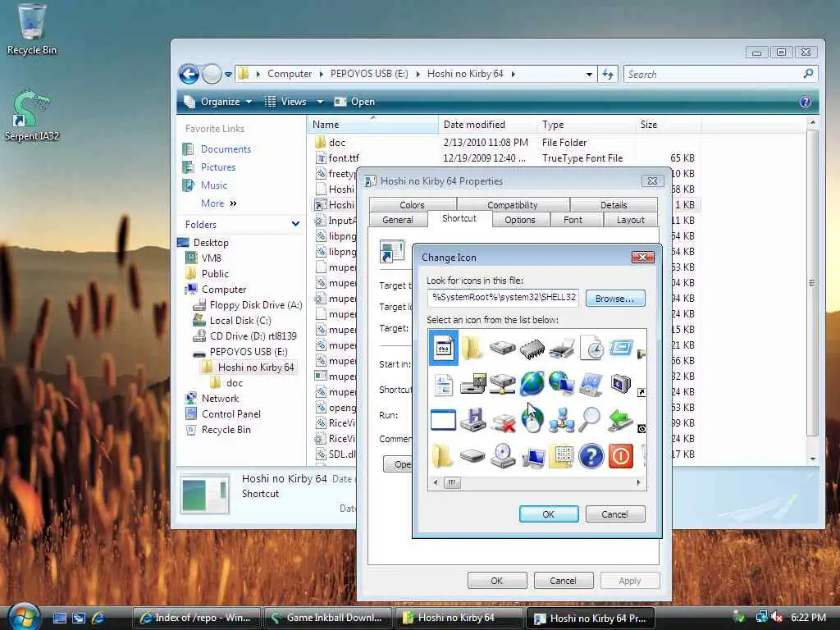Image resolution: width=840 pixels, height=630 pixels.
Task: Pick the network drive icon in second row
Action: click(x=503, y=384)
